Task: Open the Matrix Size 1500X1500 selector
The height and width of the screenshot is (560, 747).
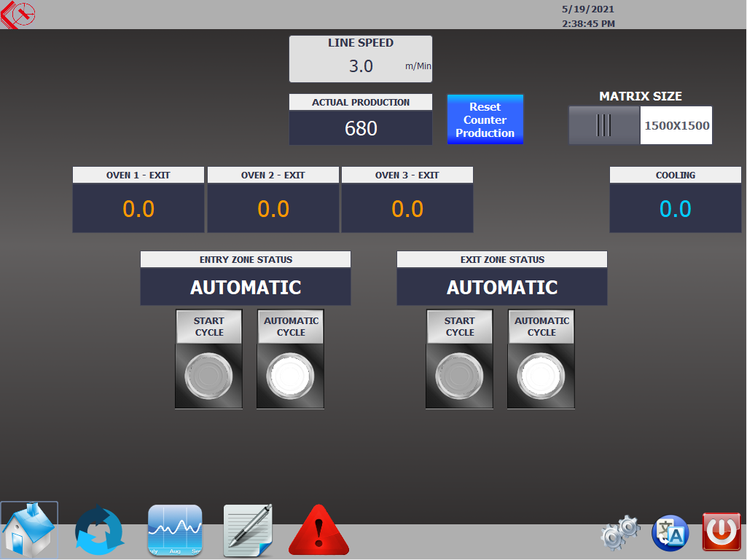Action: pos(676,125)
